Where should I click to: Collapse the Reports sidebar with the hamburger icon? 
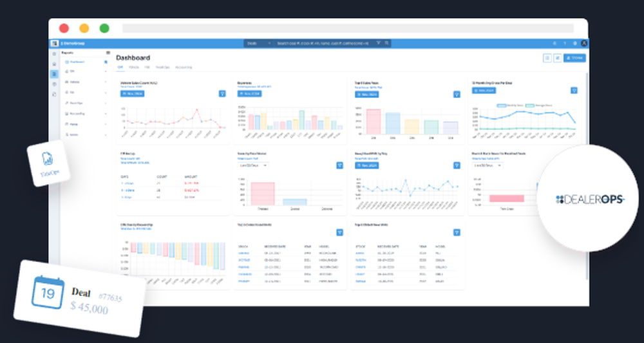[108, 53]
